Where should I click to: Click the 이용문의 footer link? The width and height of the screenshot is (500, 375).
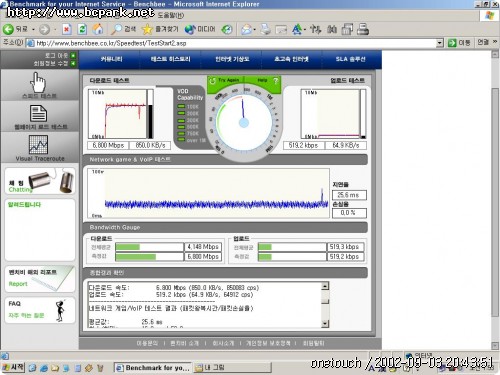pos(147,343)
